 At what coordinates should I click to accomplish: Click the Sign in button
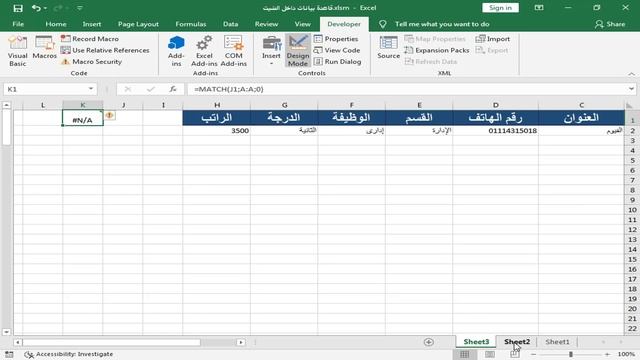(500, 8)
